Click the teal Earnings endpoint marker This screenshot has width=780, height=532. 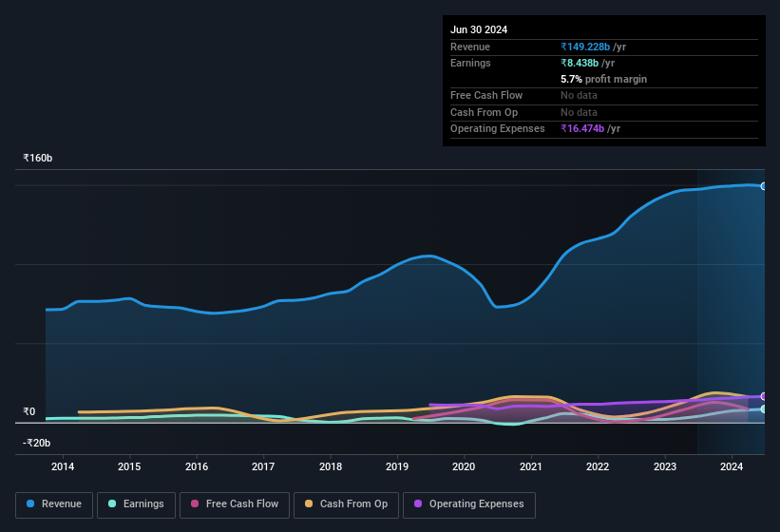[x=764, y=409]
